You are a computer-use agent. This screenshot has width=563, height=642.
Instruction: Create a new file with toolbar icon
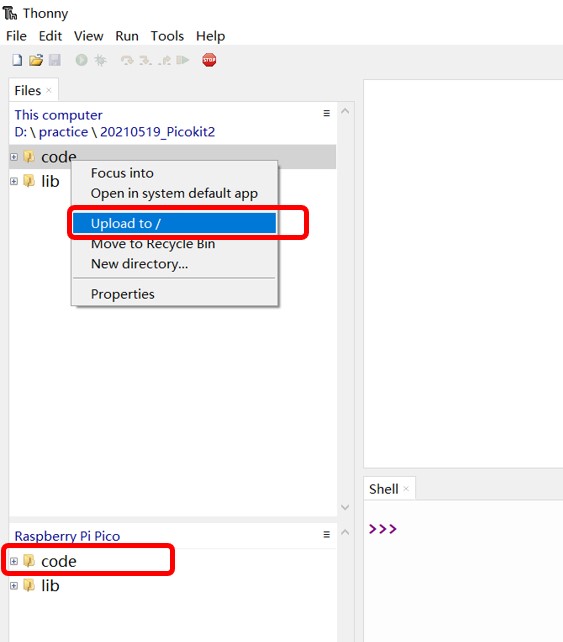pyautogui.click(x=17, y=60)
